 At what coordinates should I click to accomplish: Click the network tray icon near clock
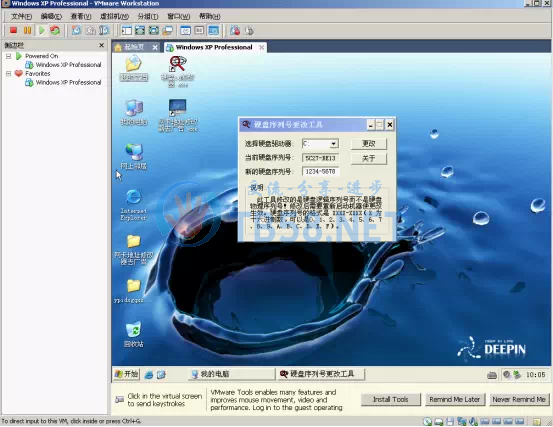click(517, 374)
